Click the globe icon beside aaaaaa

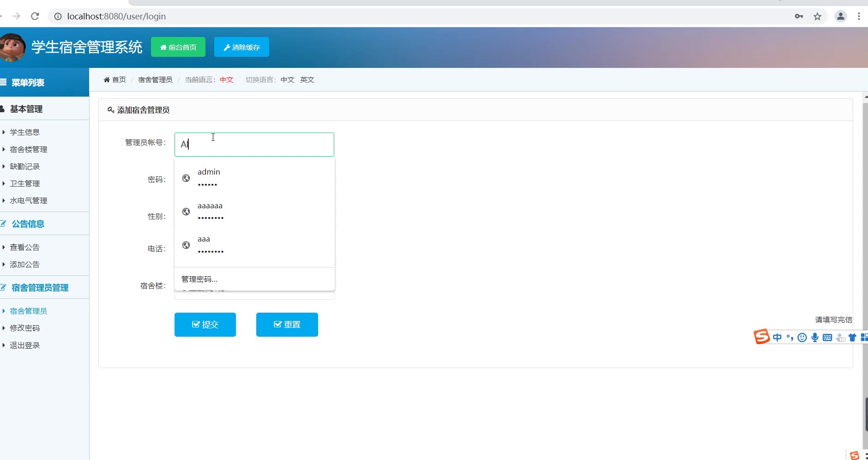pyautogui.click(x=186, y=212)
